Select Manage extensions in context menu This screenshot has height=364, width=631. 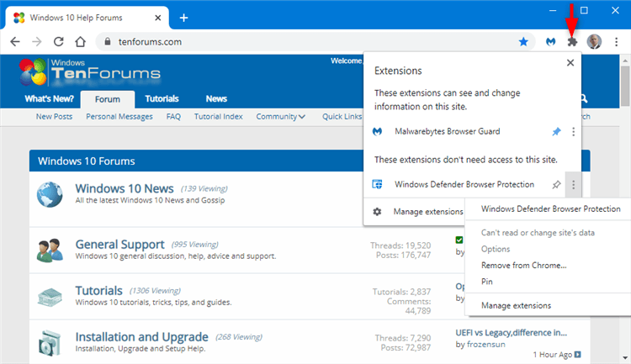(516, 306)
